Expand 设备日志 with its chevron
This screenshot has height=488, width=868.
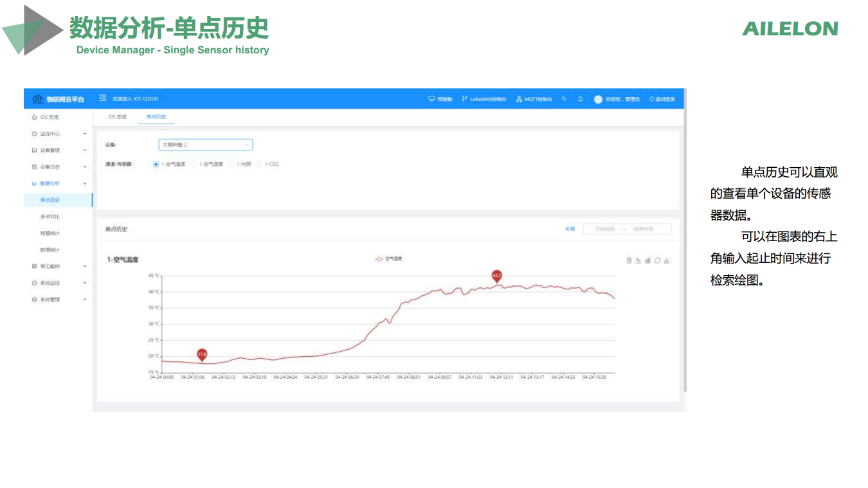[x=85, y=167]
